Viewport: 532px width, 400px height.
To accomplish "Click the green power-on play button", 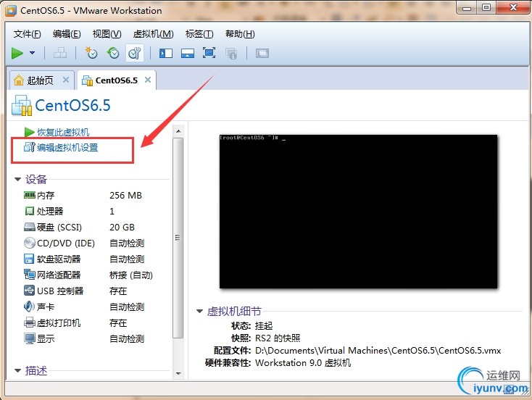I will pyautogui.click(x=17, y=54).
